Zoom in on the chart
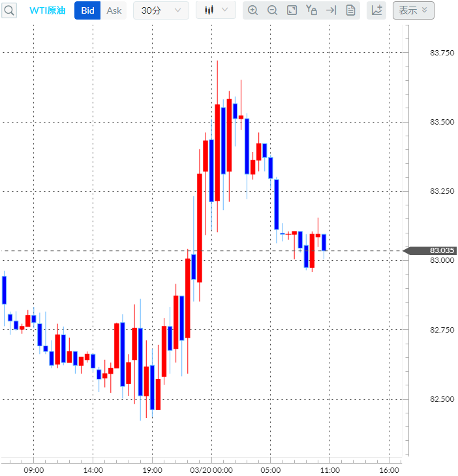Image resolution: width=458 pixels, height=476 pixels. (252, 10)
